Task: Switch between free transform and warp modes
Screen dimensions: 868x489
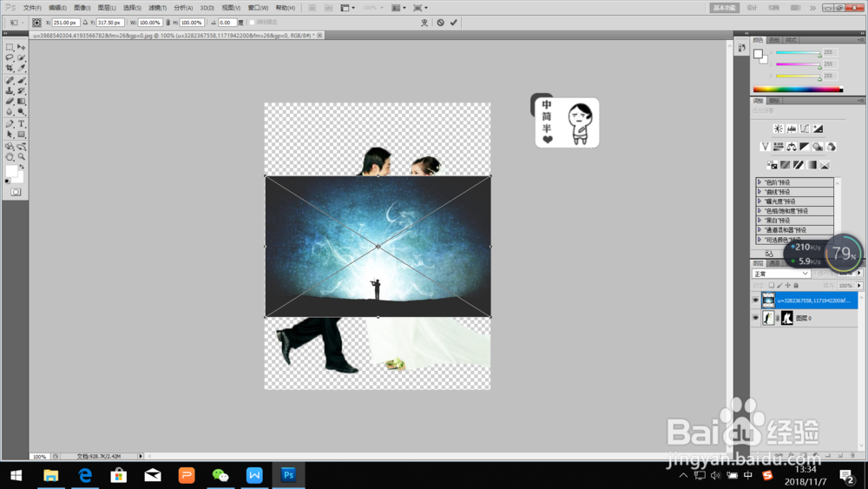Action: pos(424,23)
